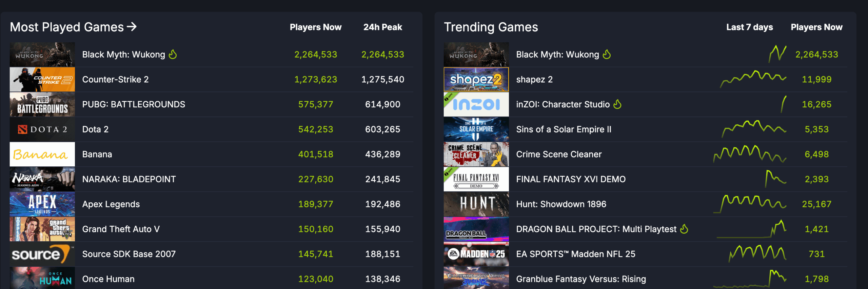Image resolution: width=868 pixels, height=289 pixels.
Task: Select the Dota 2 logo thumbnail
Action: click(42, 129)
